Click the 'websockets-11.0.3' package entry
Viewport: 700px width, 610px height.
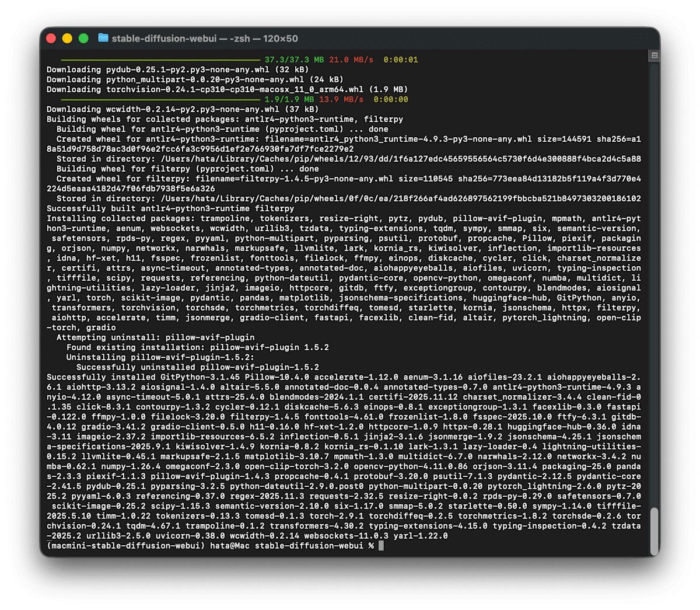coord(346,536)
